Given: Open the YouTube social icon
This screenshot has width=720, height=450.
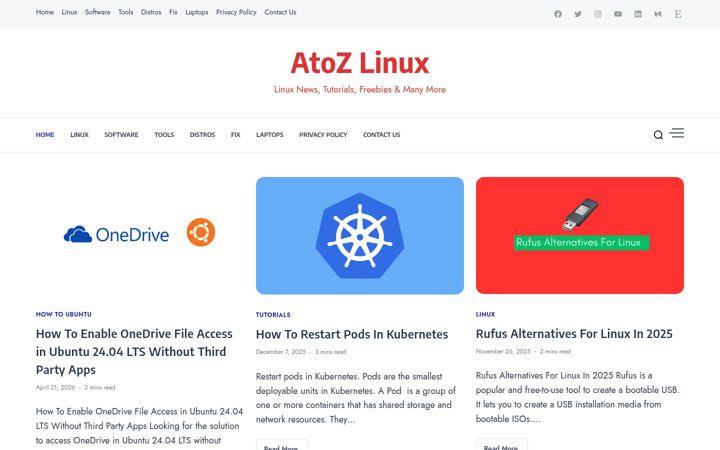Looking at the screenshot, I should tap(618, 14).
